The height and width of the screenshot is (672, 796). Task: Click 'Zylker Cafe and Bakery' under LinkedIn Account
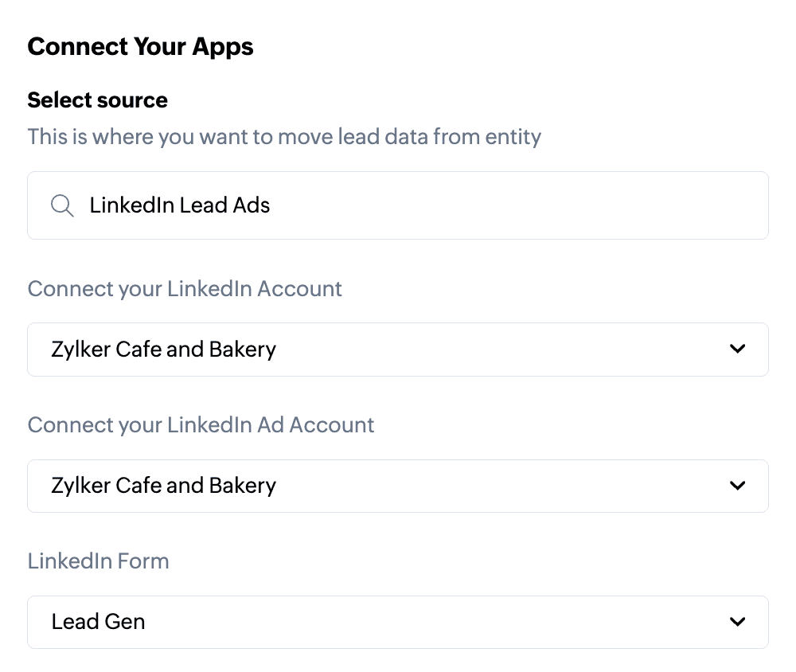pos(163,349)
